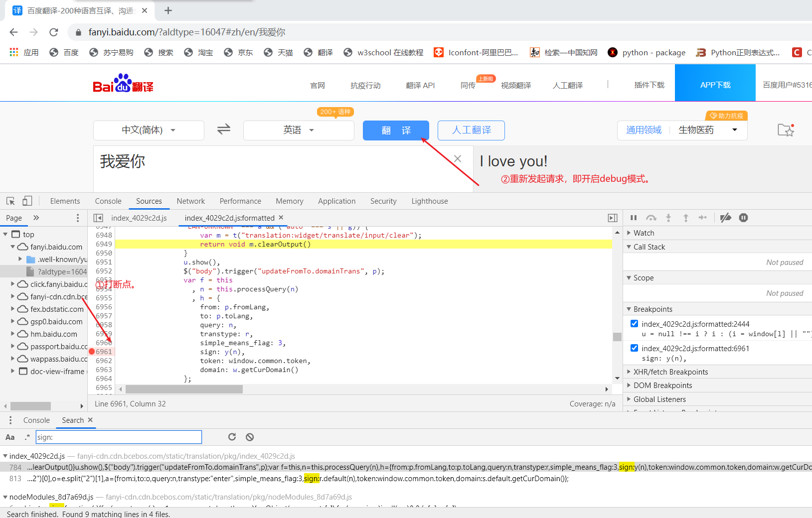812x518 pixels.
Task: Collapse index_4029c2d.js search results group
Action: [5, 456]
